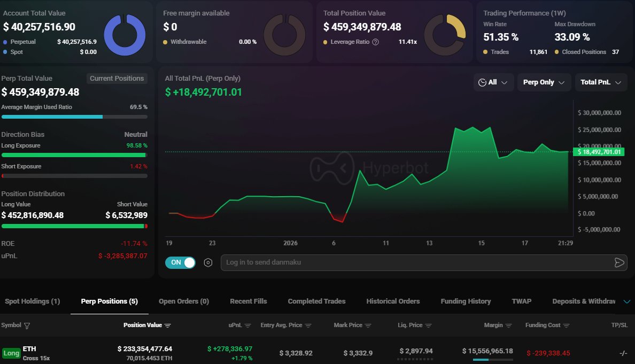
Task: Click the Long Exposure progress bar
Action: (75, 155)
